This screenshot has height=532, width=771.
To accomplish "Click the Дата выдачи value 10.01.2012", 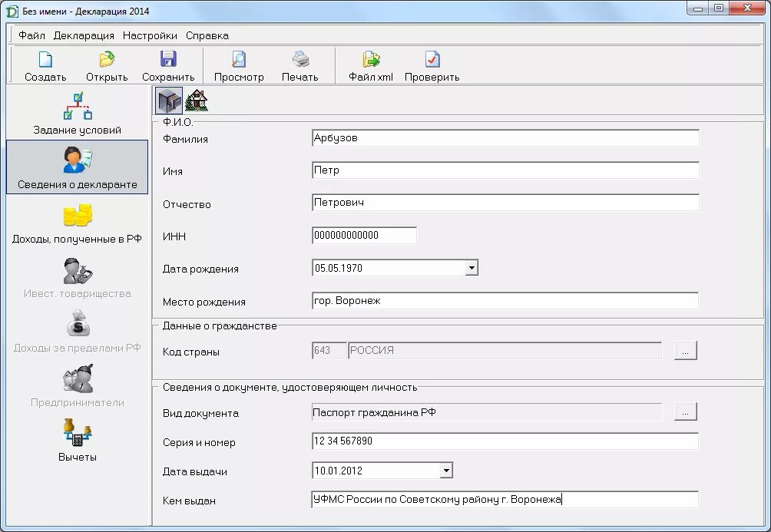I will pos(339,471).
